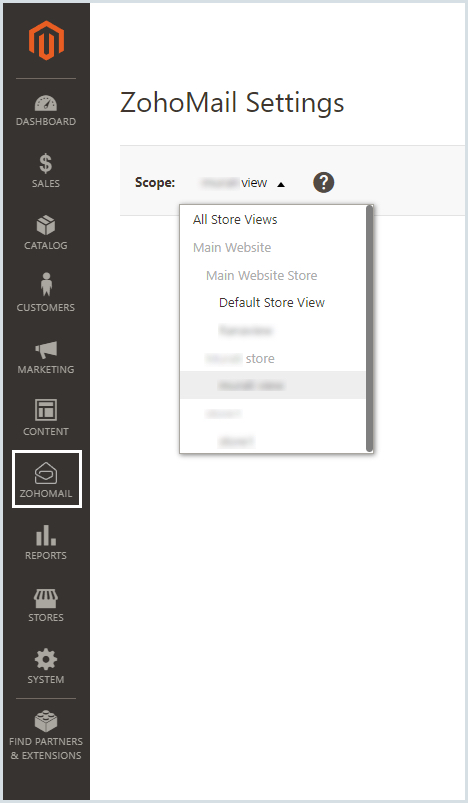
Task: Open the Catalog menu
Action: (46, 234)
